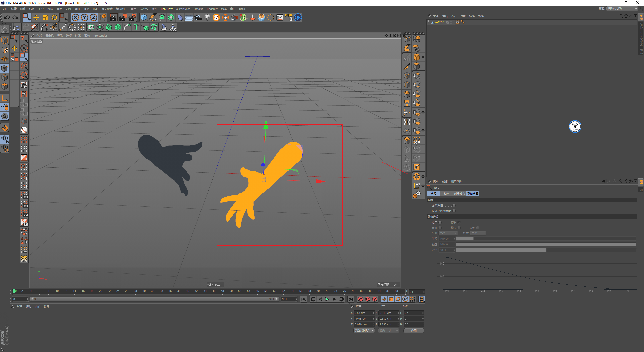This screenshot has width=644, height=352.
Task: Open the 运动图形 menu
Action: [x=122, y=9]
